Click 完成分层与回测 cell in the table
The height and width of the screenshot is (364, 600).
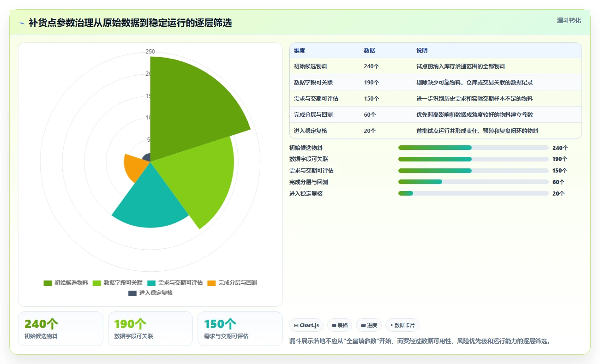(x=313, y=115)
